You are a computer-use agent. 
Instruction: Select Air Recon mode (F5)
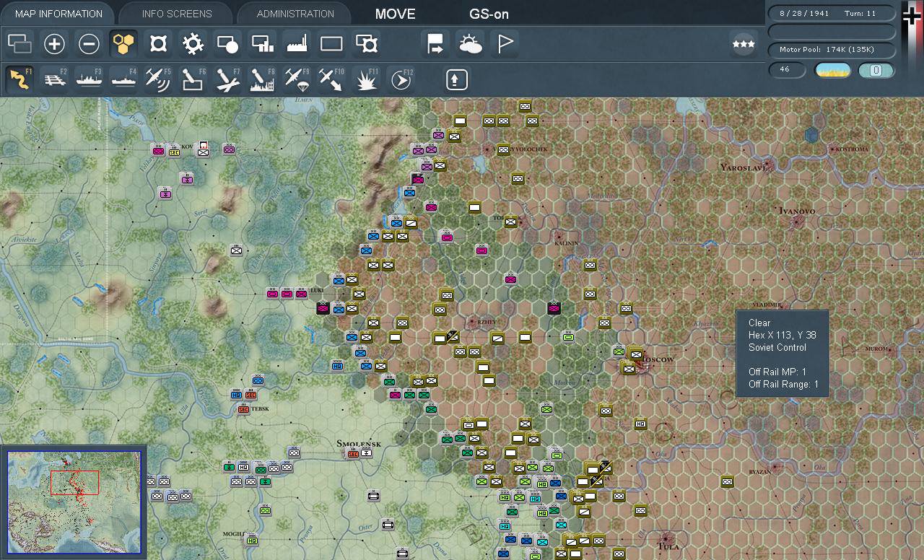point(158,79)
